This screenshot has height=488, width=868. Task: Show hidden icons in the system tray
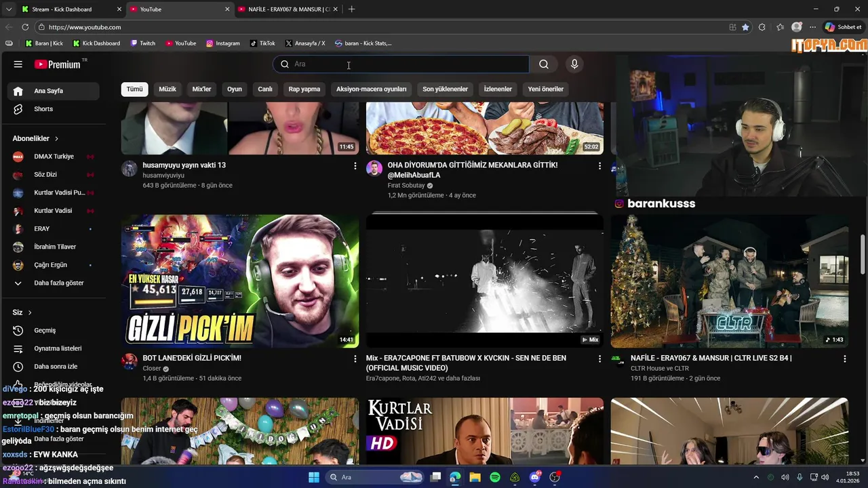coord(756,477)
